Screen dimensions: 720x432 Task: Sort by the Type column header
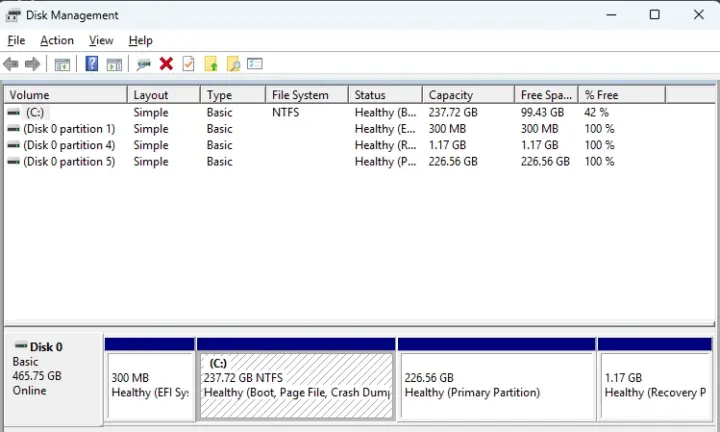coord(233,95)
